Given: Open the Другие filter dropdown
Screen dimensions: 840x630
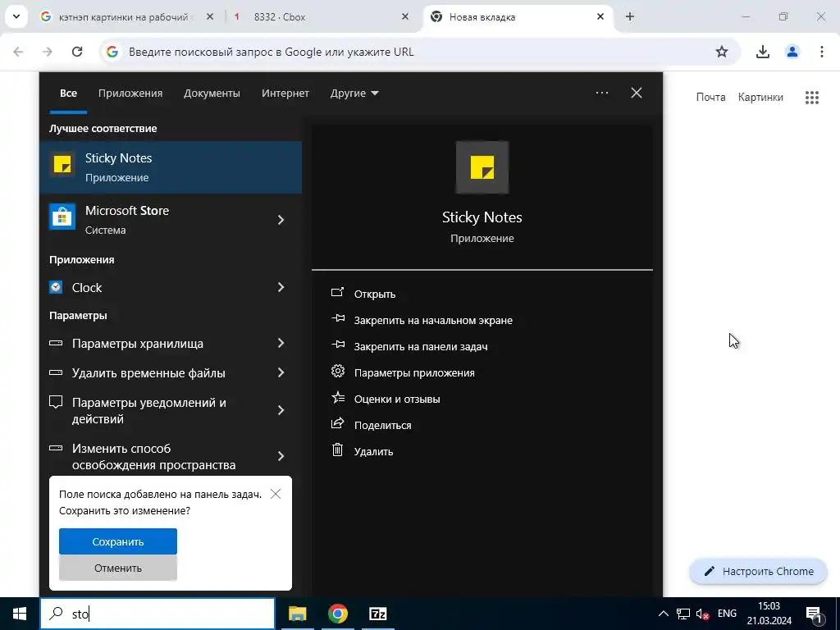Looking at the screenshot, I should [354, 94].
